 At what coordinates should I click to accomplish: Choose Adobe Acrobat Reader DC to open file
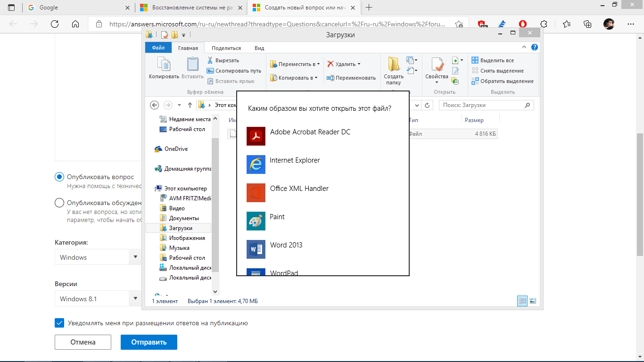point(322,136)
